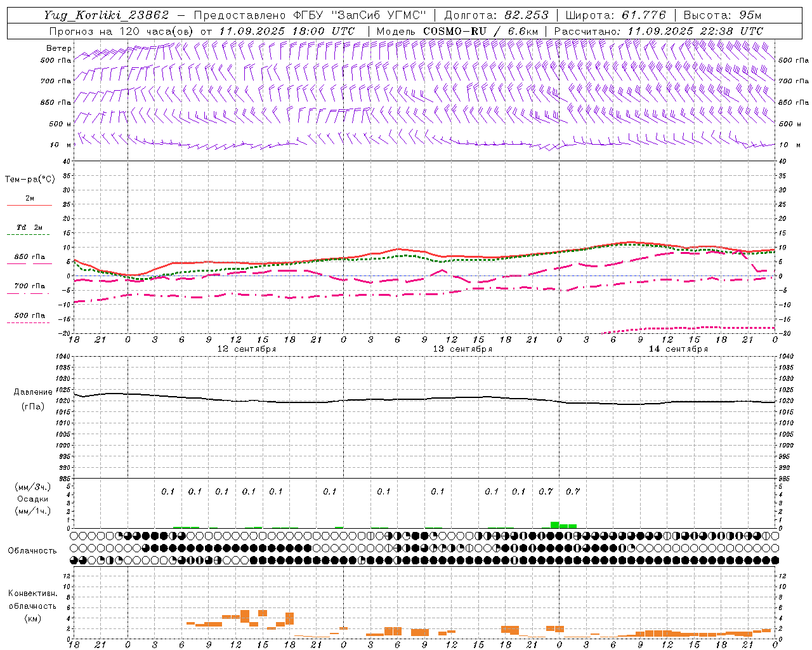The image size is (812, 650).
Task: Click the (км) convective cloud unit label
Action: (x=32, y=618)
